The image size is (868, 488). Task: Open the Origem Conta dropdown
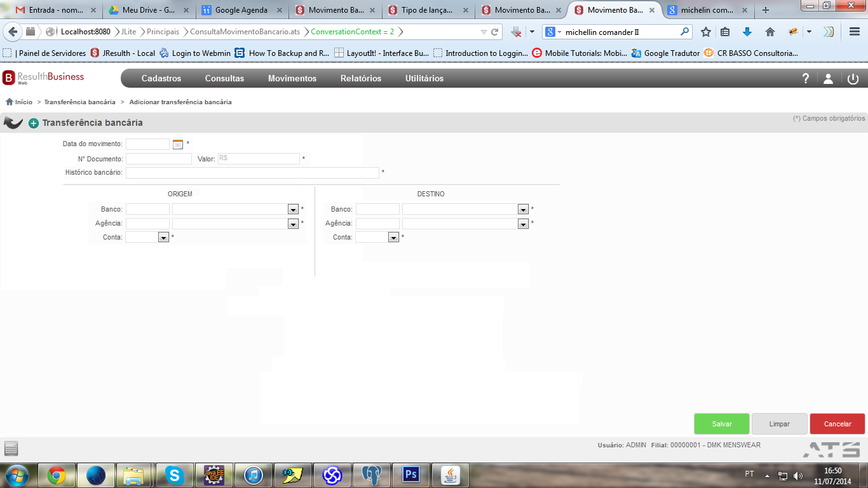pyautogui.click(x=163, y=237)
